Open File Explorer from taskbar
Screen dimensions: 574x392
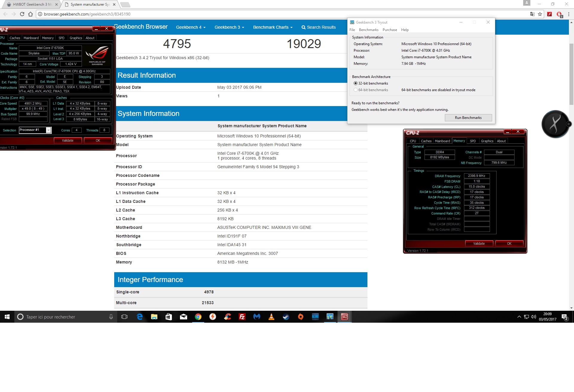(154, 317)
